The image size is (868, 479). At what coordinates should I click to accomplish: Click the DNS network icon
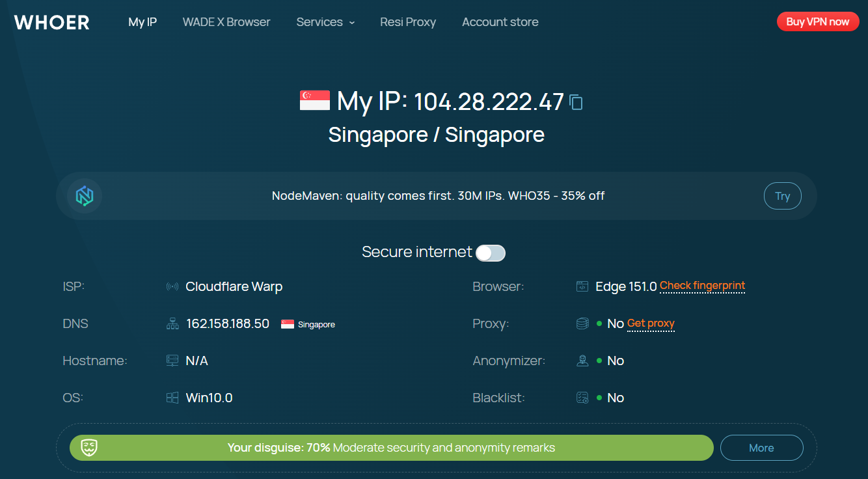(172, 323)
